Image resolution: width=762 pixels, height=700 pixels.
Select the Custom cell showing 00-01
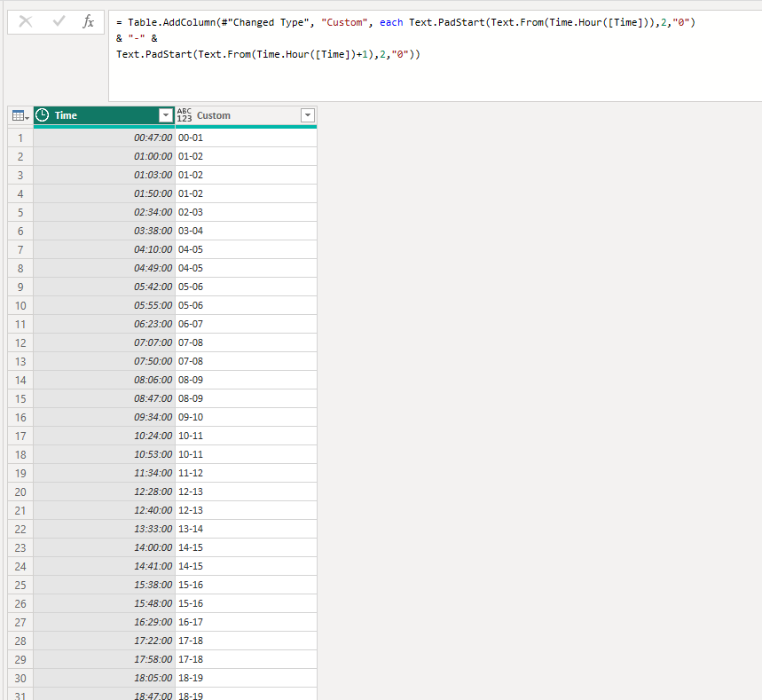click(246, 138)
